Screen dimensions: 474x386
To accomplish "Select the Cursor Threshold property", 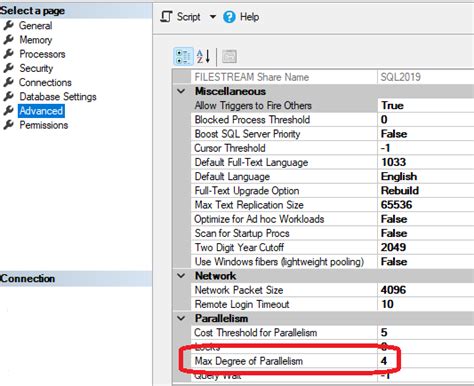I will 230,148.
